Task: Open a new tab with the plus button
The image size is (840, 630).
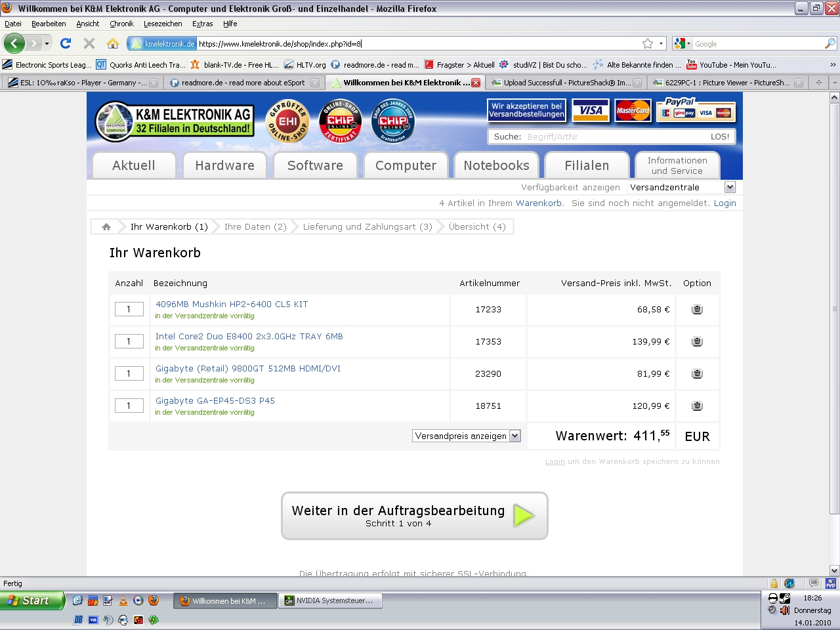Action: click(818, 83)
